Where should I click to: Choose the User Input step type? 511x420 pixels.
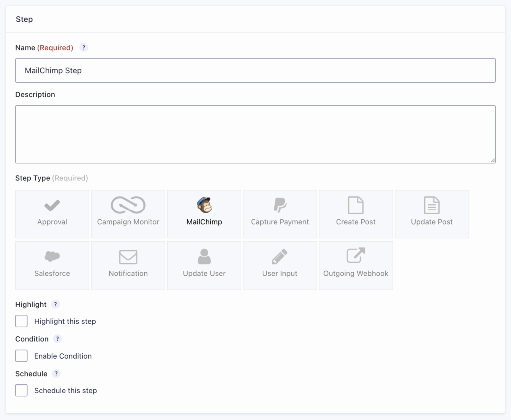point(279,265)
